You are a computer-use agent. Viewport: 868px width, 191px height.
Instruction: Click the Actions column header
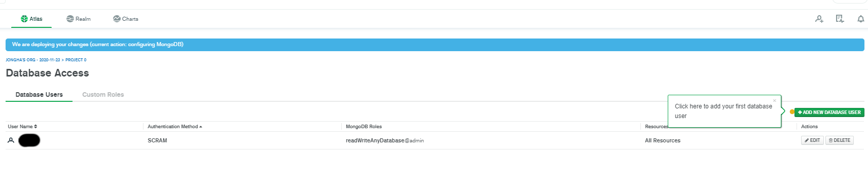(x=809, y=127)
